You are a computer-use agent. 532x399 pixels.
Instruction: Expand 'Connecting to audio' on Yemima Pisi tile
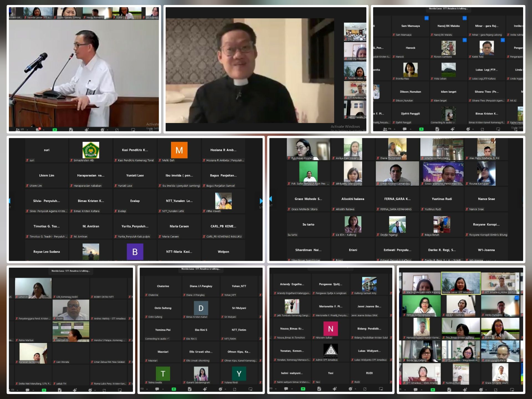click(x=168, y=339)
